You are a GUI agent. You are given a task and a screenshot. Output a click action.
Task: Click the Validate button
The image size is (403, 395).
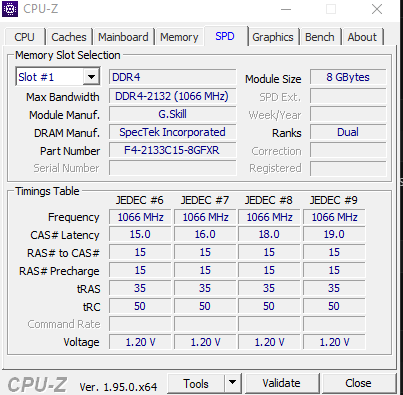click(281, 383)
